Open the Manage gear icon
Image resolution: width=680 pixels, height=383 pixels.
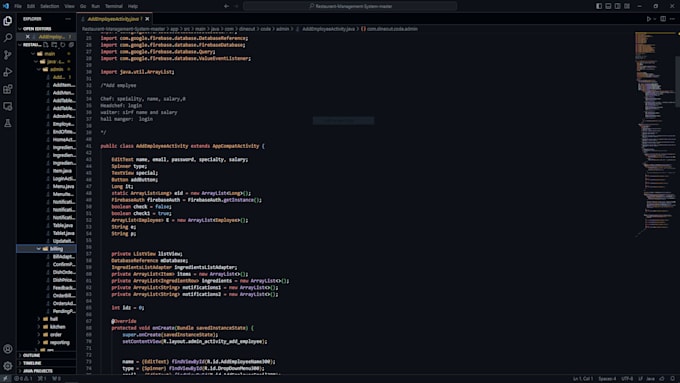tap(8, 366)
